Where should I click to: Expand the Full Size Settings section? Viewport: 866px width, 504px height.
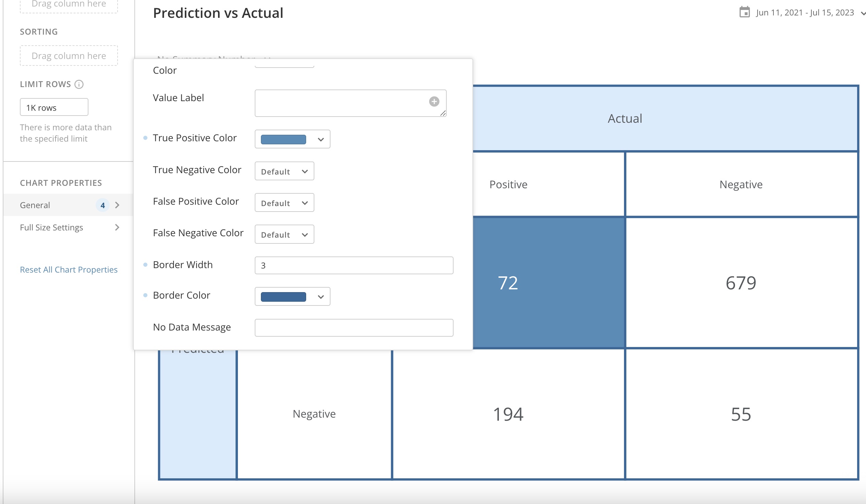[117, 227]
